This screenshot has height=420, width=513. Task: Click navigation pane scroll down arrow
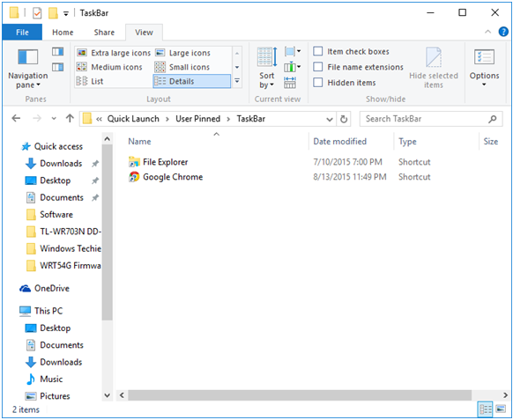[107, 395]
